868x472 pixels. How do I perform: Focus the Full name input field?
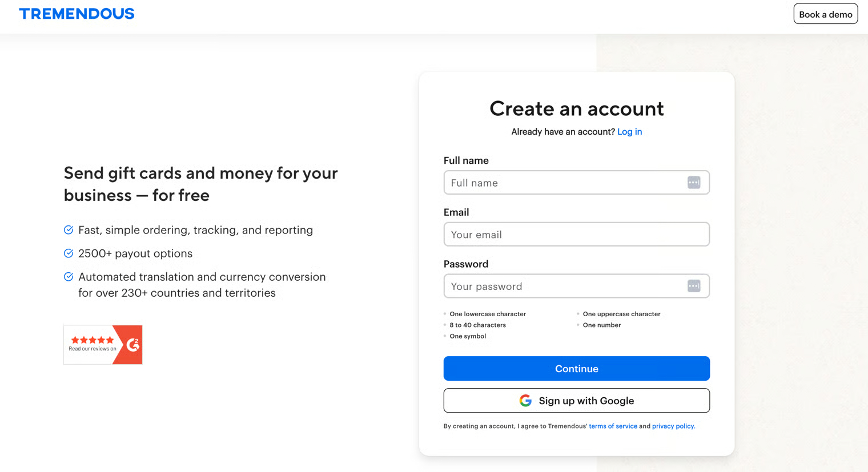[x=565, y=183]
